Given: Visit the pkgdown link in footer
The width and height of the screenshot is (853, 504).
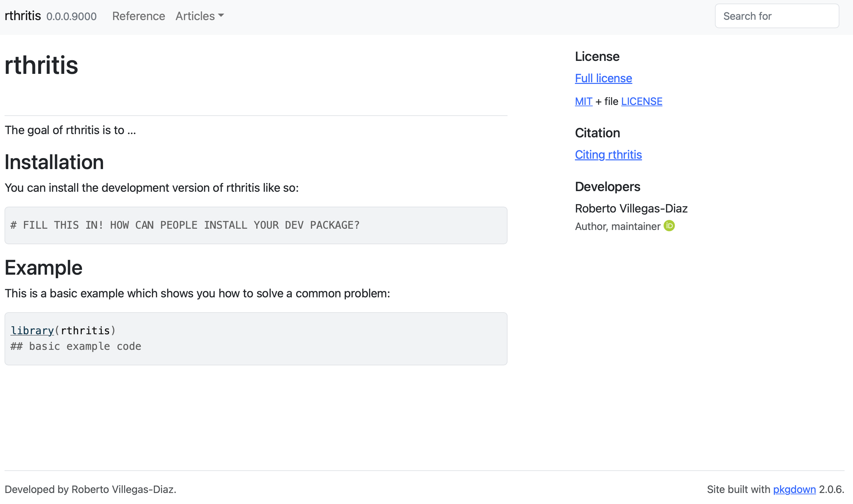Looking at the screenshot, I should pyautogui.click(x=794, y=489).
